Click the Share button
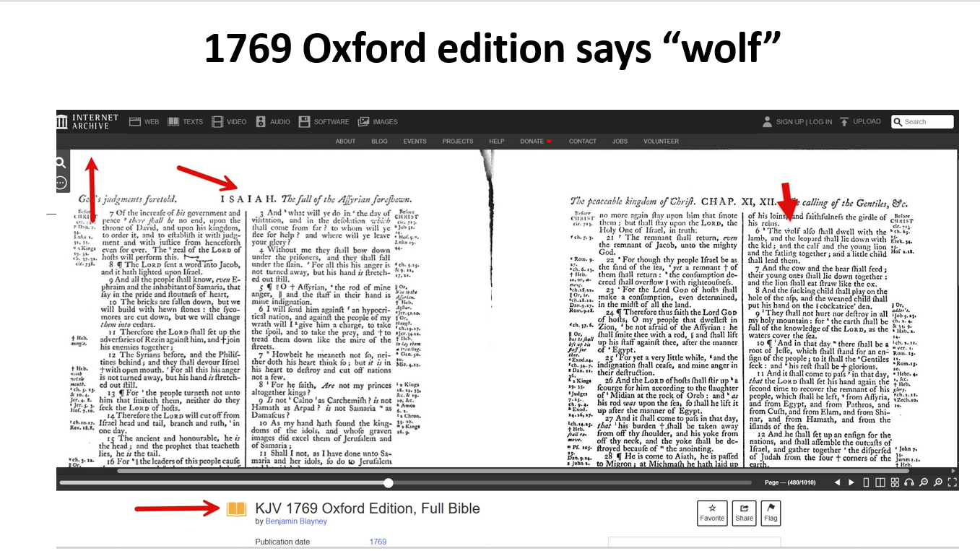The height and width of the screenshot is (551, 980). [744, 512]
